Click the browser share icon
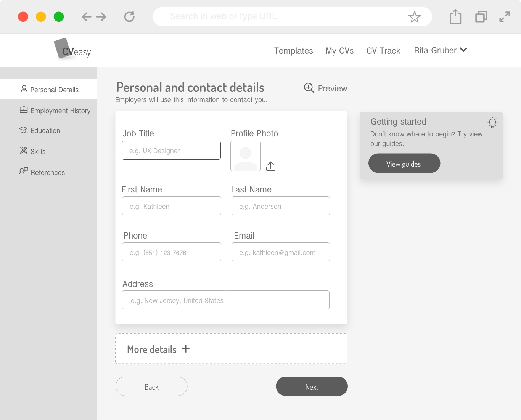The image size is (521, 420). 455,17
